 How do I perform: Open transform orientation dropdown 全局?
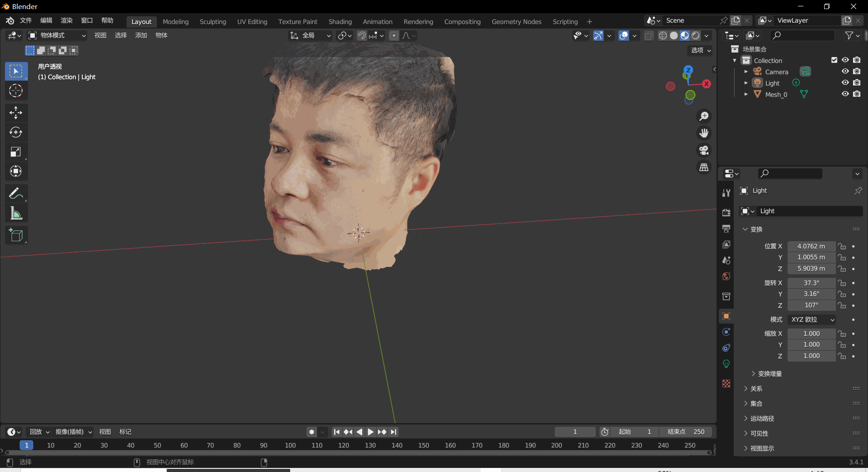click(x=311, y=35)
